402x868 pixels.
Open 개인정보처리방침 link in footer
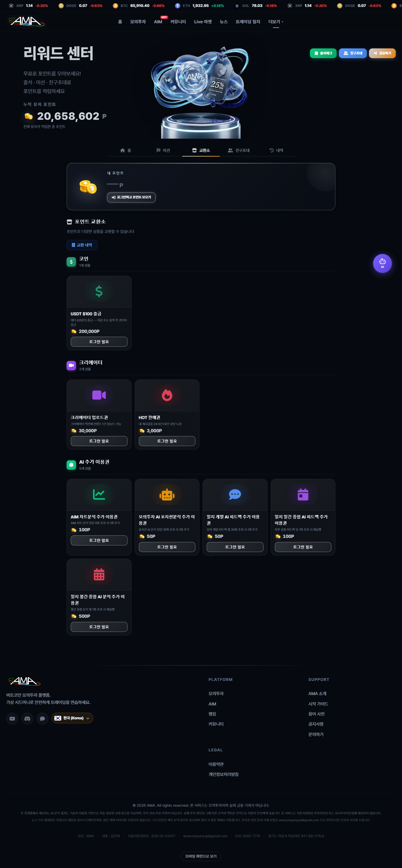click(x=223, y=774)
